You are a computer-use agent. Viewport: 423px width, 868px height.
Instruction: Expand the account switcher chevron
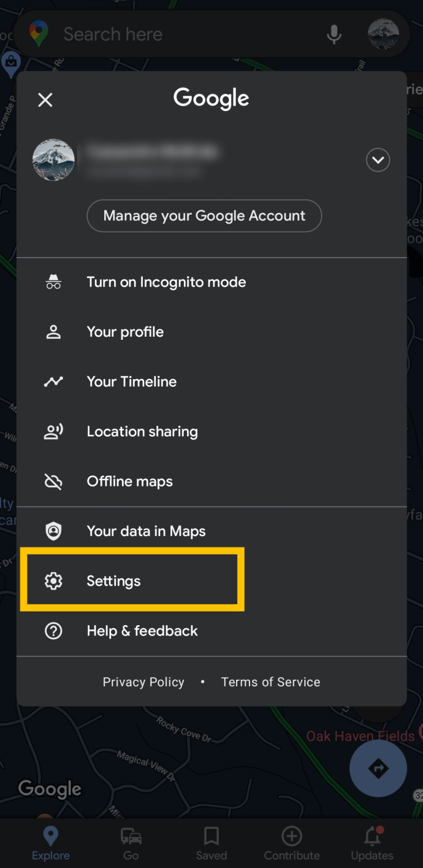coord(378,160)
